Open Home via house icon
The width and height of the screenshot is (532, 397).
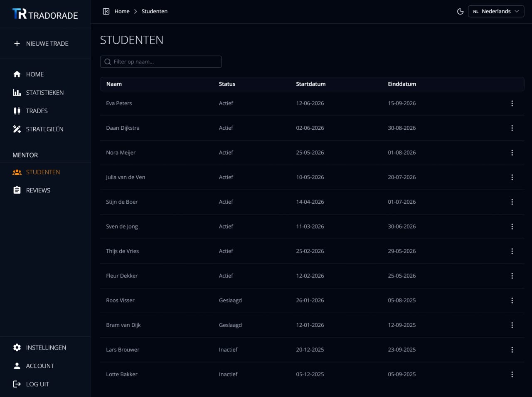[17, 74]
